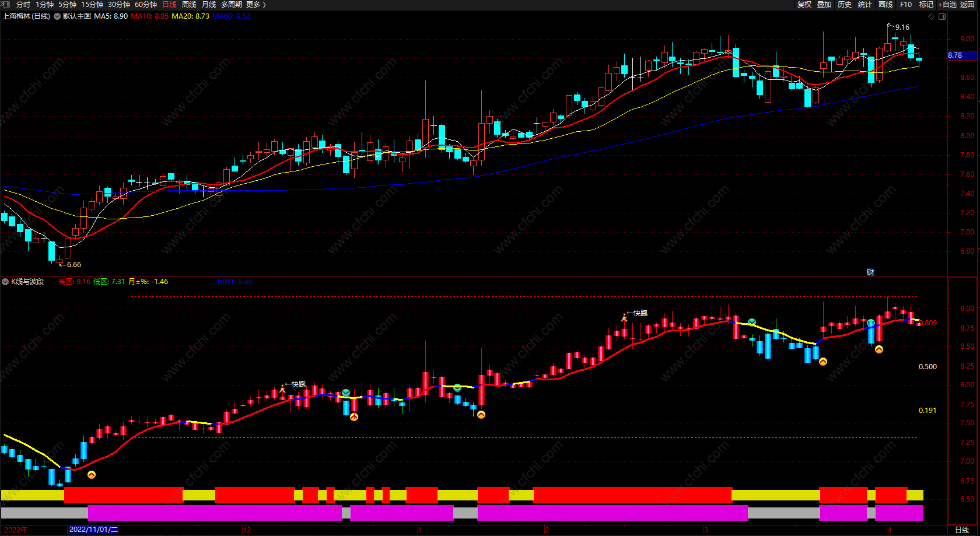This screenshot has height=536, width=980.
Task: Click the month 12 marker on time axis
Action: click(x=247, y=530)
